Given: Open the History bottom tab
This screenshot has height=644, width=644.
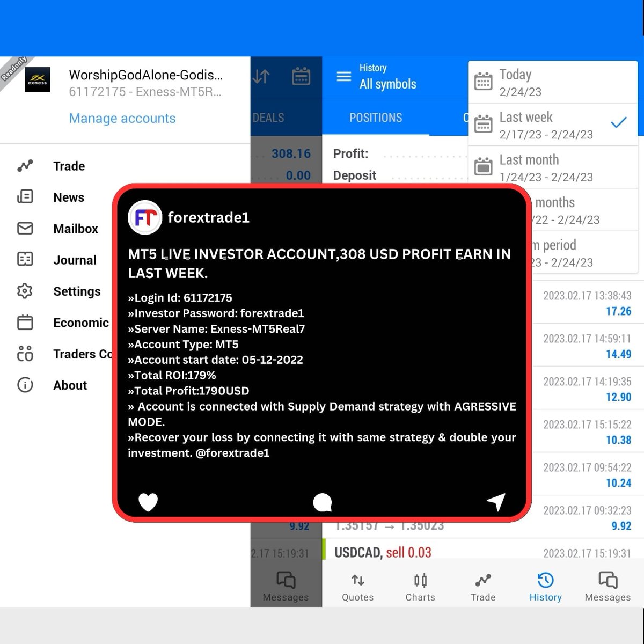Looking at the screenshot, I should click(545, 587).
